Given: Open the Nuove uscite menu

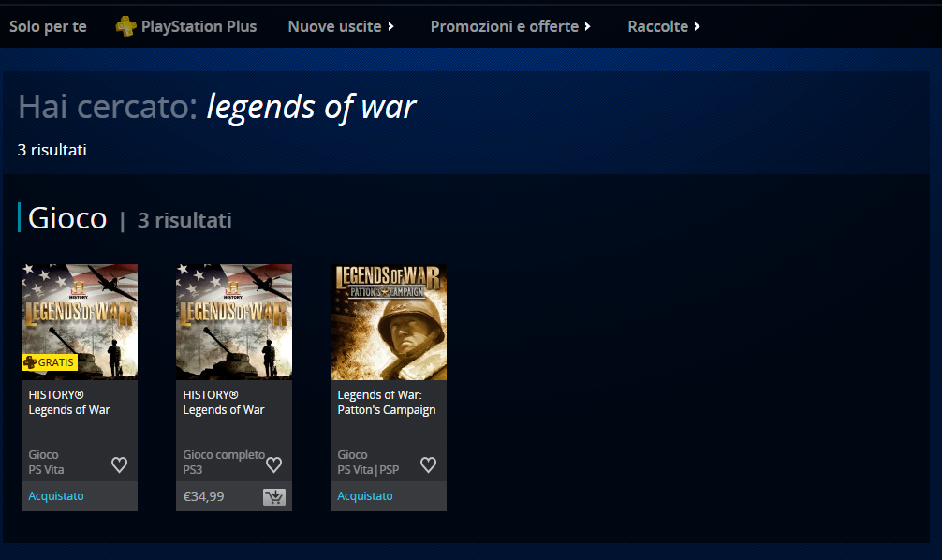Looking at the screenshot, I should click(334, 26).
